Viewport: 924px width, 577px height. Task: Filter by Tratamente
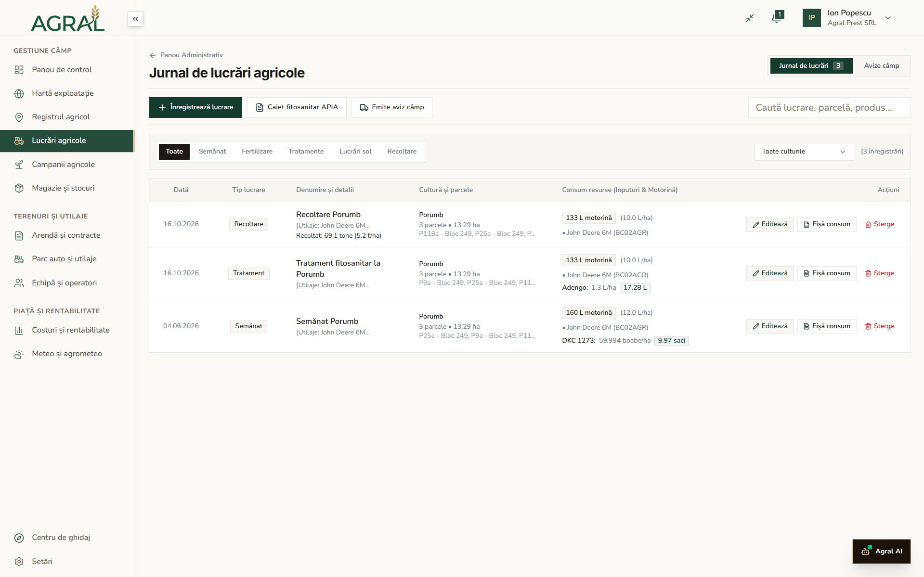click(x=306, y=152)
